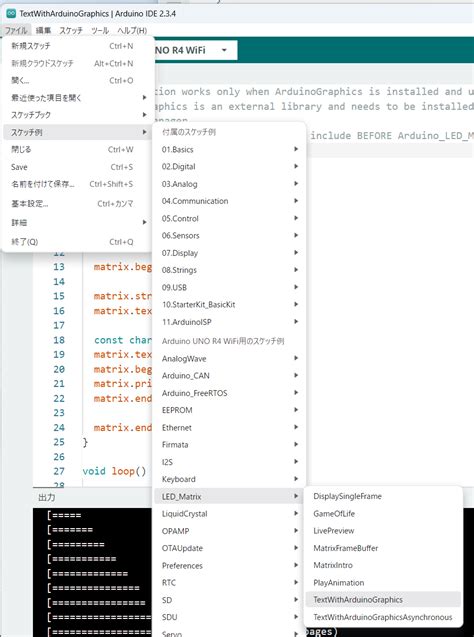This screenshot has height=637, width=474.
Task: Open the ツール menu
Action: [x=100, y=30]
